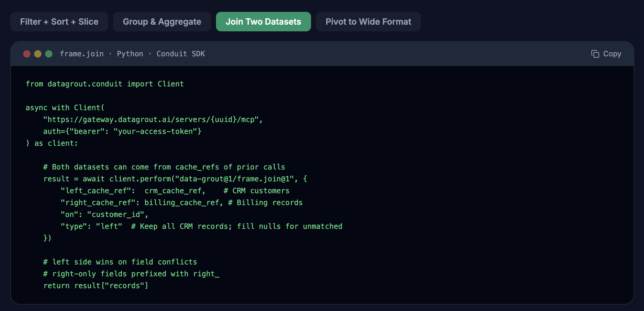Viewport: 644px width, 311px height.
Task: Select the Join Two Datasets tab
Action: point(263,22)
